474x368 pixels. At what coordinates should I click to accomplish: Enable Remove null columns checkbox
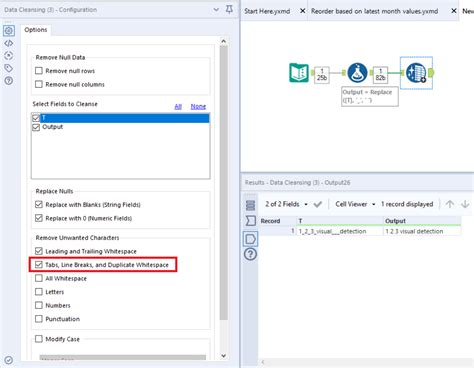click(39, 84)
